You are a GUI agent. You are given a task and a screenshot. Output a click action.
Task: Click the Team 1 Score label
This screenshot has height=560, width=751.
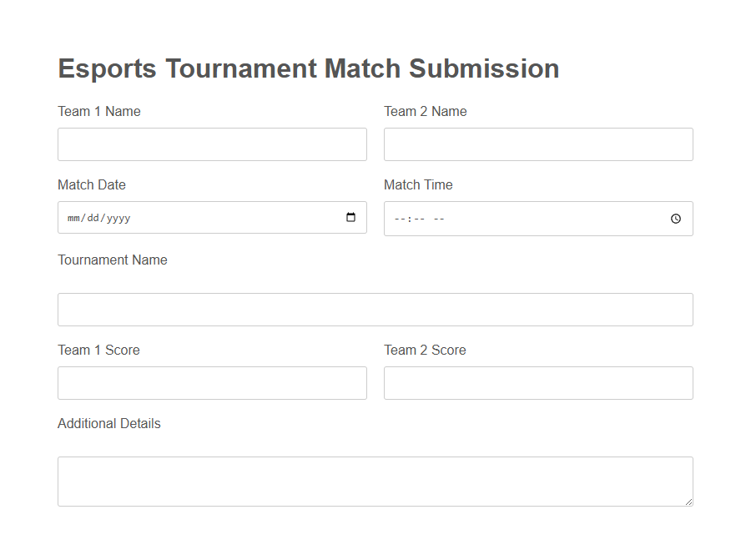[x=98, y=350]
